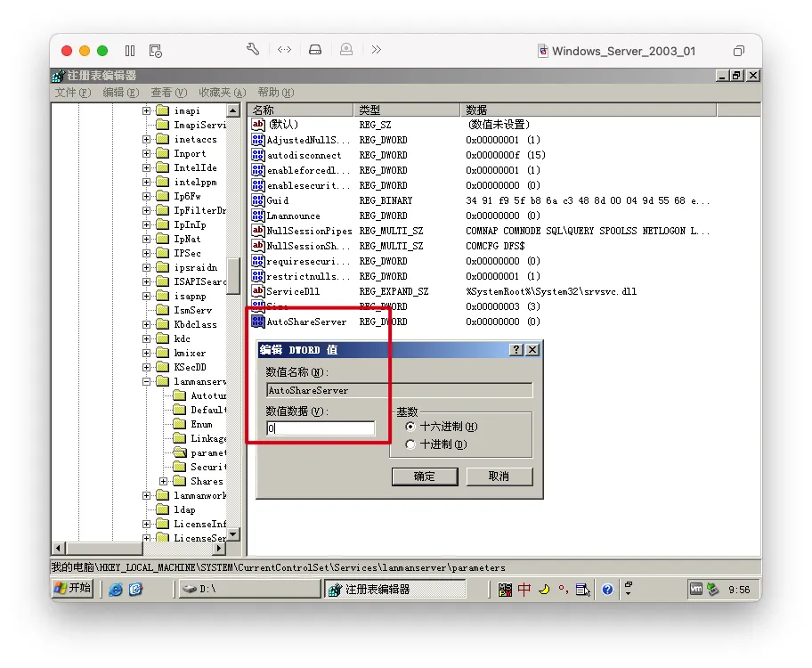Click the tree pane horizontal scroll right arrow
Viewport: 812px width, 668px height.
tap(220, 548)
